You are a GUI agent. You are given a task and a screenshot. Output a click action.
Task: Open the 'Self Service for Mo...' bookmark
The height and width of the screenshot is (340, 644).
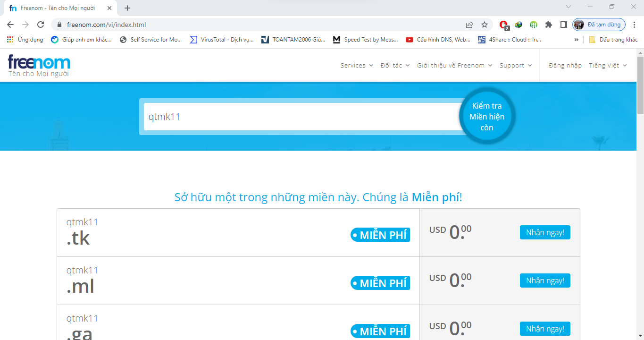[151, 40]
